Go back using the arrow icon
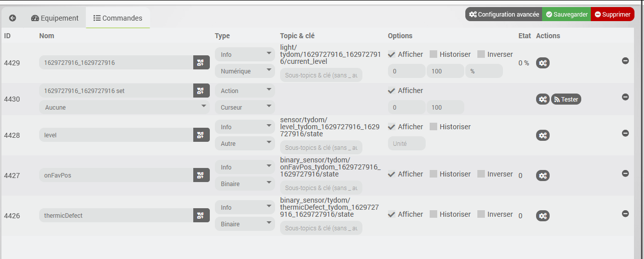The image size is (644, 259). [13, 18]
